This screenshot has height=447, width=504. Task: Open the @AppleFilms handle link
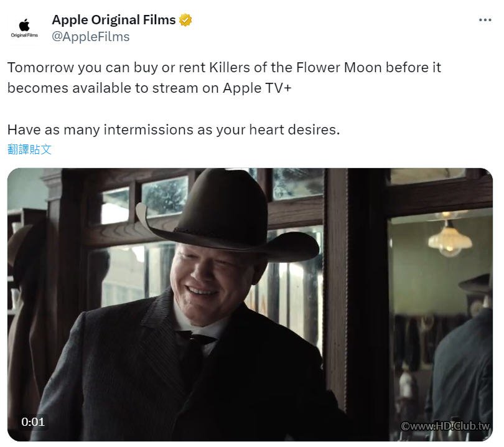click(91, 37)
